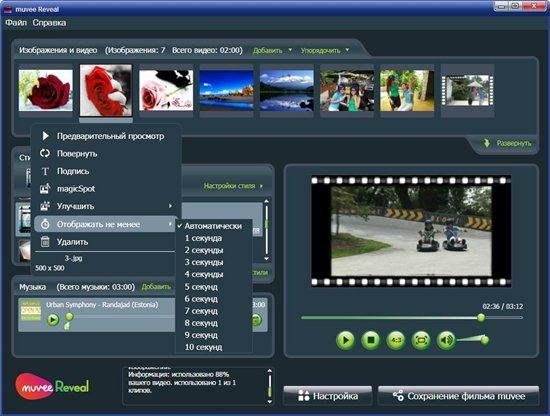Click the muvee Reveal title bar app icon
Image resolution: width=550 pixels, height=416 pixels.
point(8,9)
